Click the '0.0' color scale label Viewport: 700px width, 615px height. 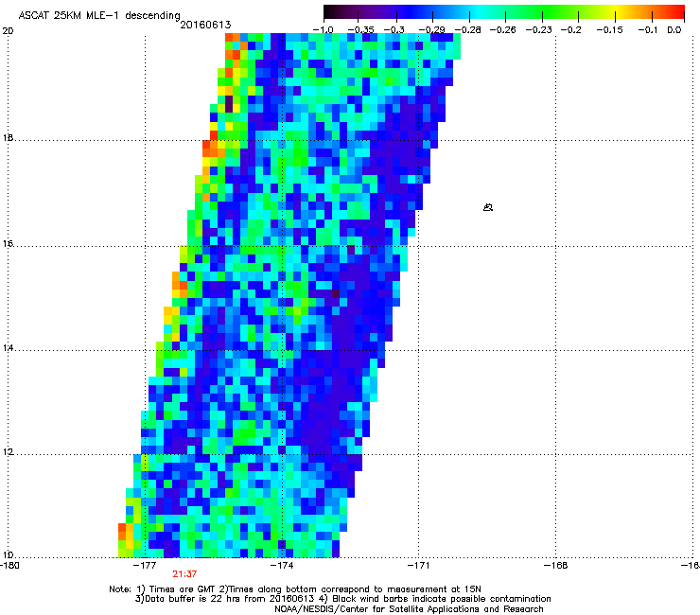click(674, 30)
